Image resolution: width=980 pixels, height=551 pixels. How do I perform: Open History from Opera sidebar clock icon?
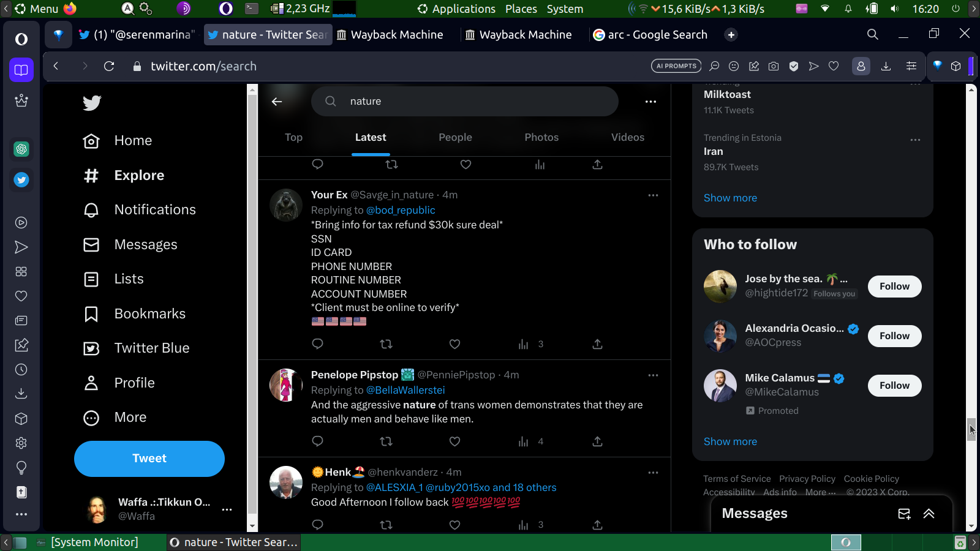21,370
